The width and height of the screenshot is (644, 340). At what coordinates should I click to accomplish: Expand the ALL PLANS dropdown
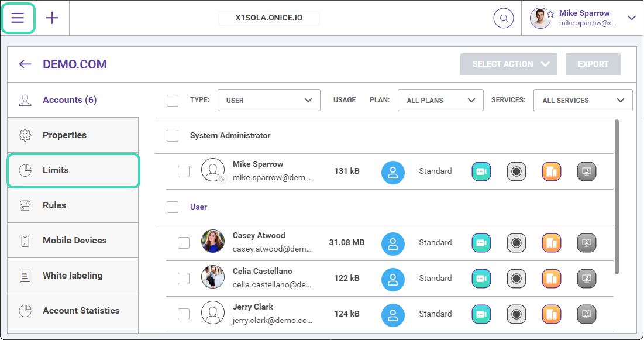pos(440,100)
